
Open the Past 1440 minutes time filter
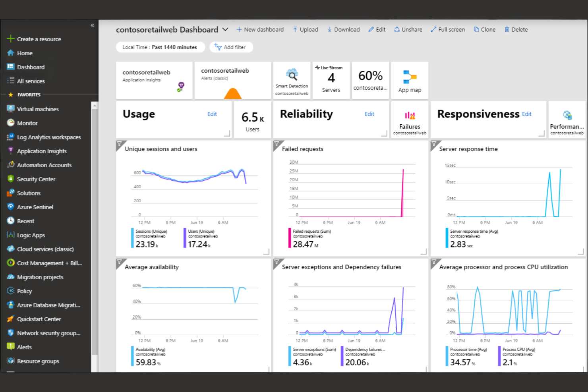(x=160, y=47)
